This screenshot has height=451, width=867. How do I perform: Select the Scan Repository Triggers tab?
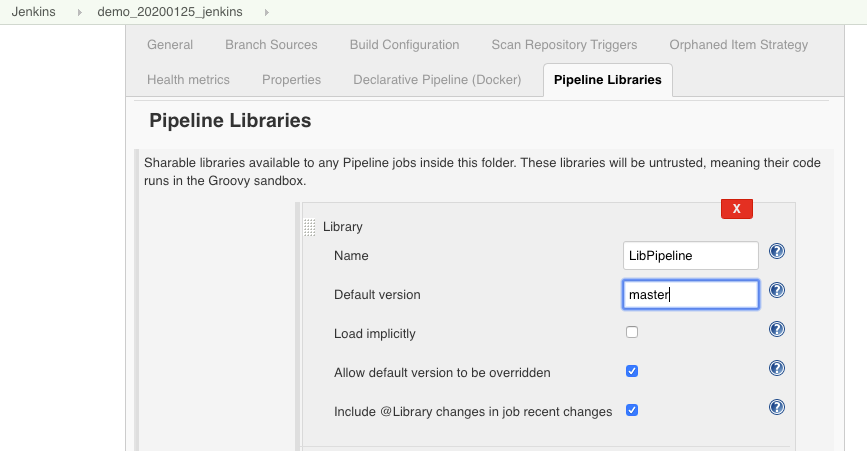click(x=564, y=45)
